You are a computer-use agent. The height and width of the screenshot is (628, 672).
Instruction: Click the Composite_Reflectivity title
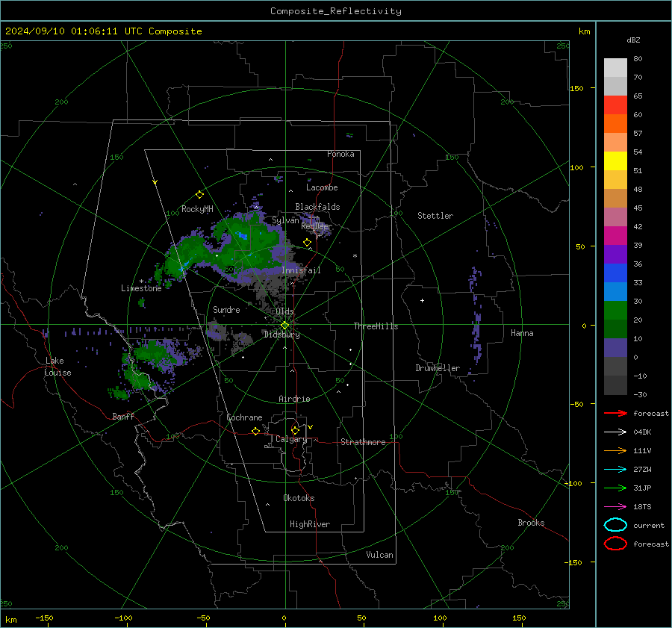coord(336,11)
